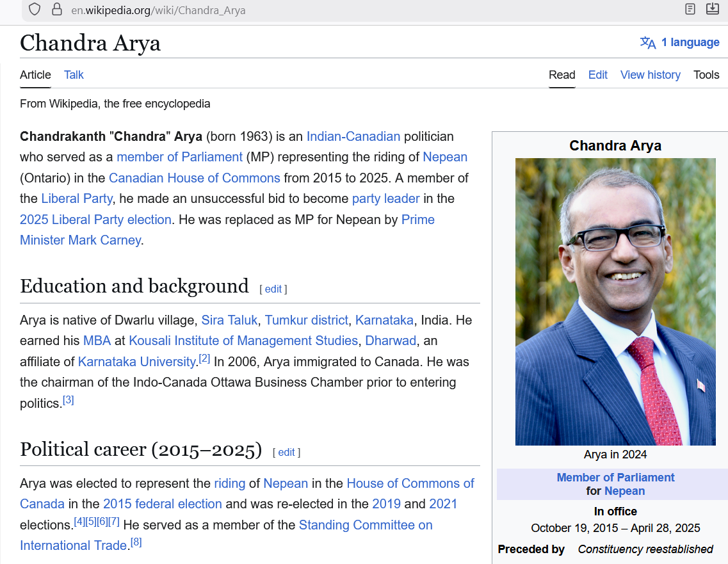Open the MBA link

click(x=97, y=341)
